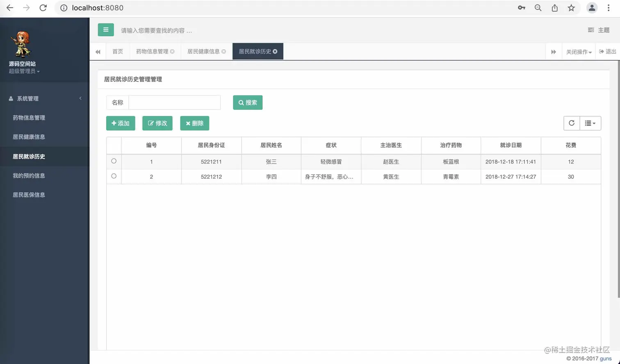The height and width of the screenshot is (364, 620).
Task: Click the 花费 column header
Action: tap(571, 145)
